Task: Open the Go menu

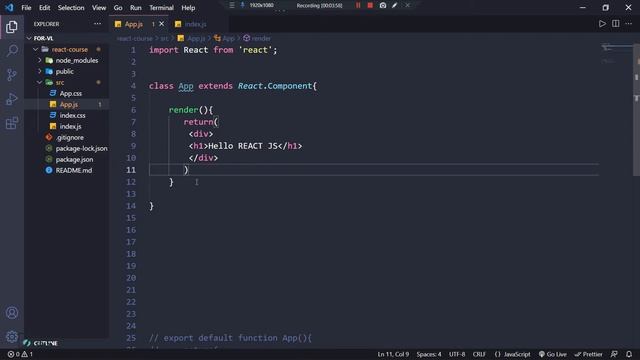Action: tap(118, 8)
